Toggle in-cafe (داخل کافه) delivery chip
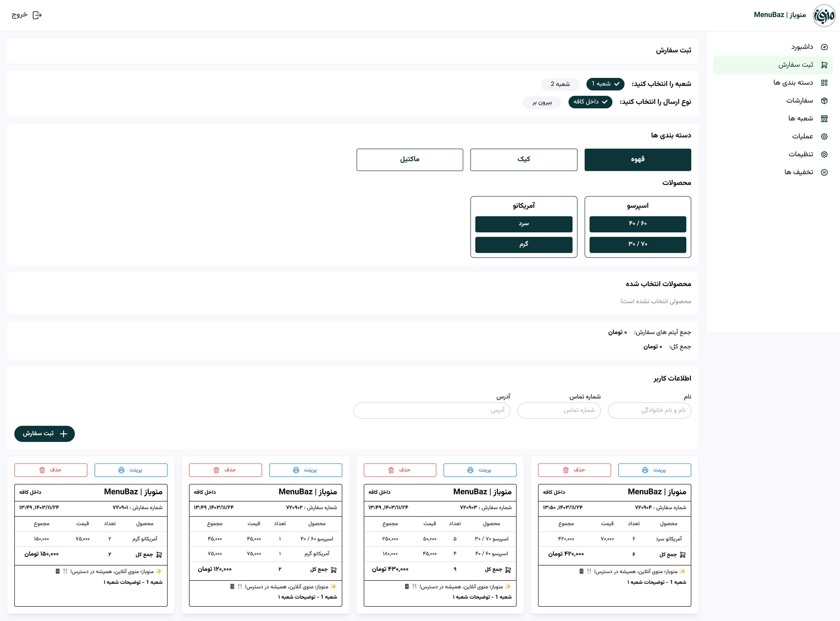 coord(590,102)
